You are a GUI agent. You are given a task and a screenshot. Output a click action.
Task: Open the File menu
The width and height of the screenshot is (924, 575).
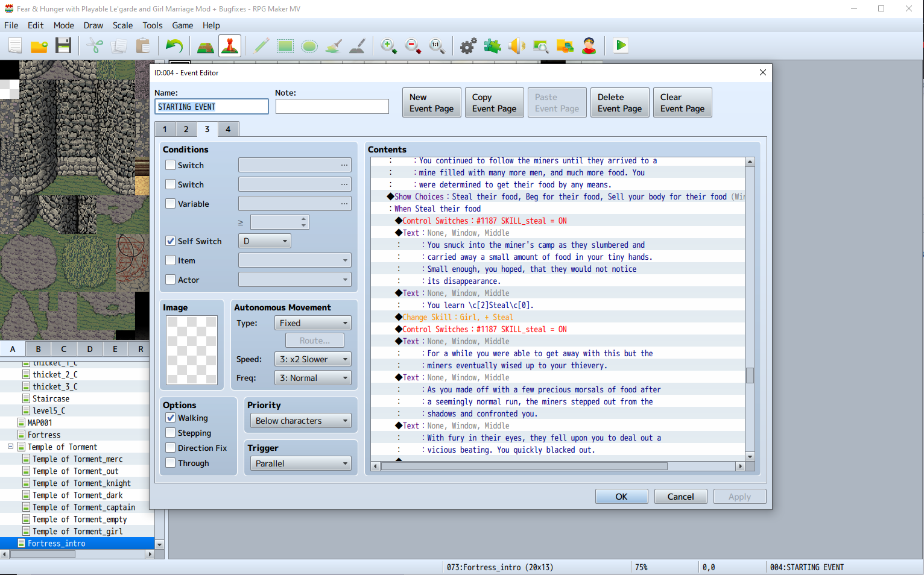(11, 25)
